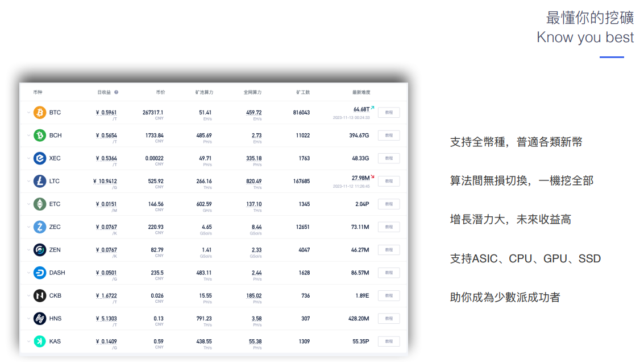Click the green BCH coin icon
This screenshot has height=362, width=644.
click(x=40, y=135)
